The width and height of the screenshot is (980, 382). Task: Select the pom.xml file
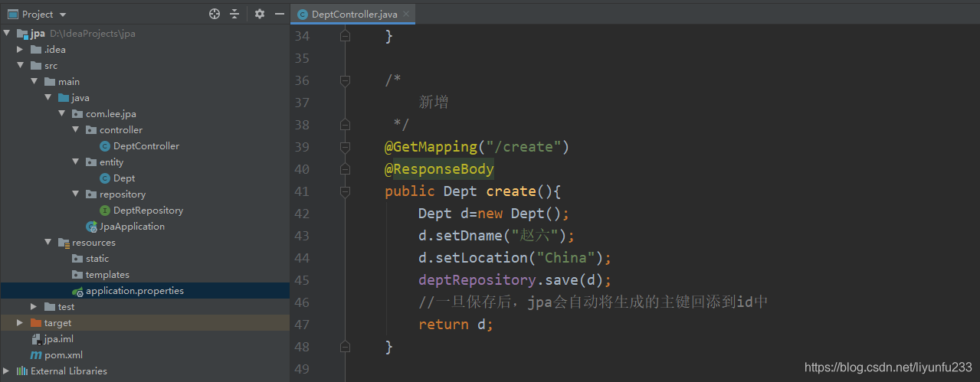[x=64, y=355]
